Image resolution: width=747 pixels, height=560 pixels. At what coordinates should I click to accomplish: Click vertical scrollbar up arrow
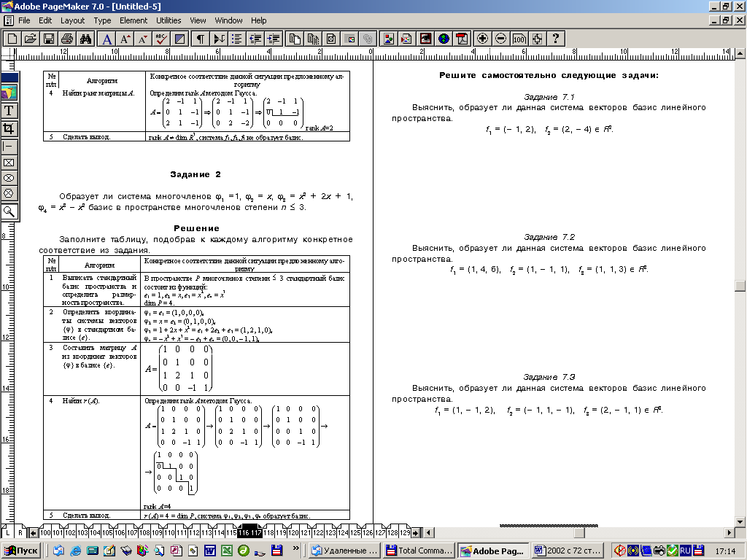[740, 52]
